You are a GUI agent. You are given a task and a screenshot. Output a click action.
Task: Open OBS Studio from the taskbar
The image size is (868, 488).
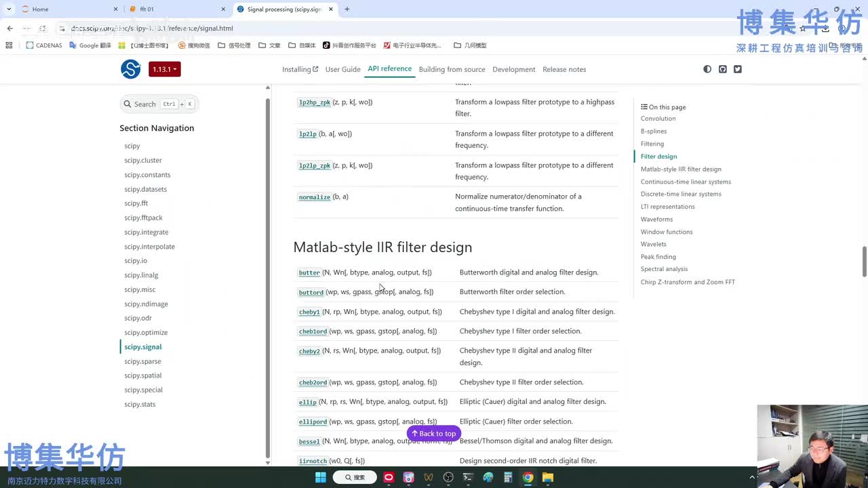[x=448, y=477]
